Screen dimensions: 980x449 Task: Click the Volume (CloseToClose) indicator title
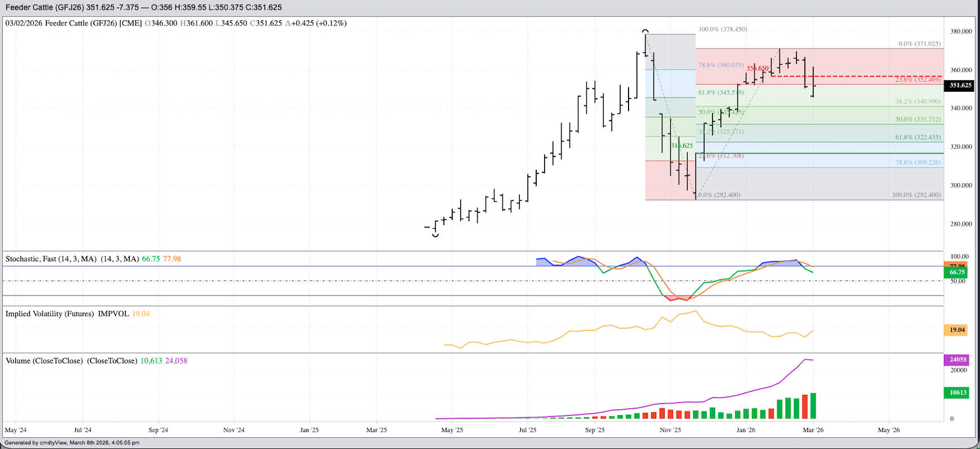tap(71, 361)
